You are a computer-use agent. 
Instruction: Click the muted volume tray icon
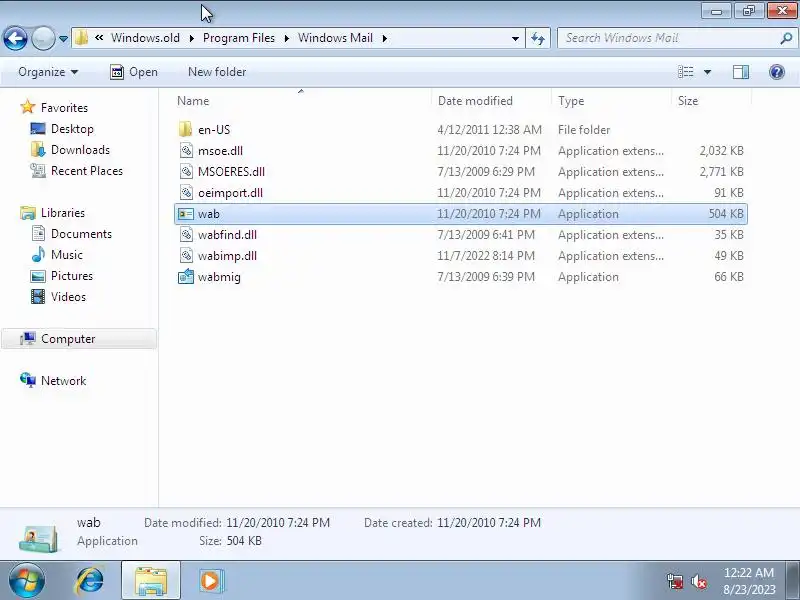tap(699, 581)
